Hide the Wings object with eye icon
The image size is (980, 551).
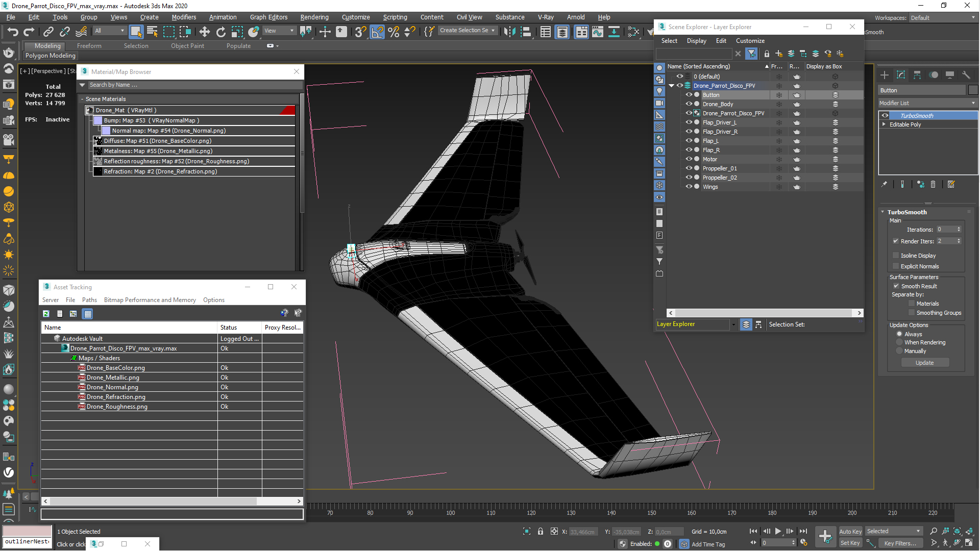pos(689,187)
